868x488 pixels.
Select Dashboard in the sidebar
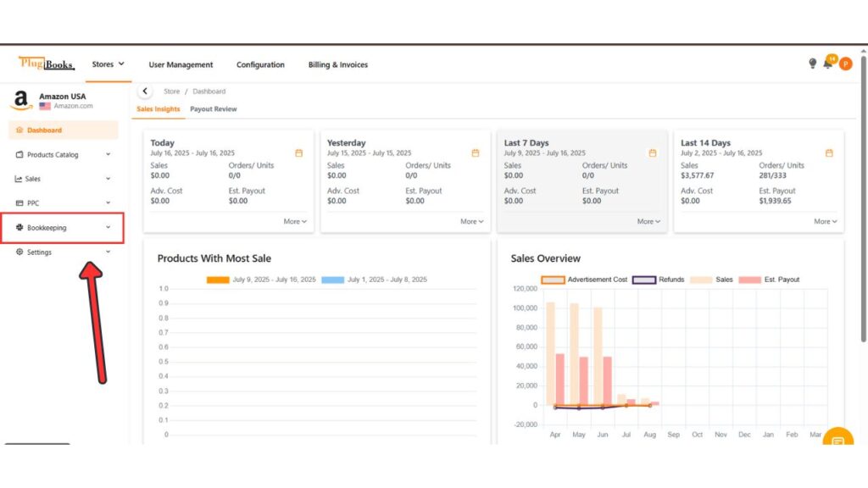(x=63, y=130)
